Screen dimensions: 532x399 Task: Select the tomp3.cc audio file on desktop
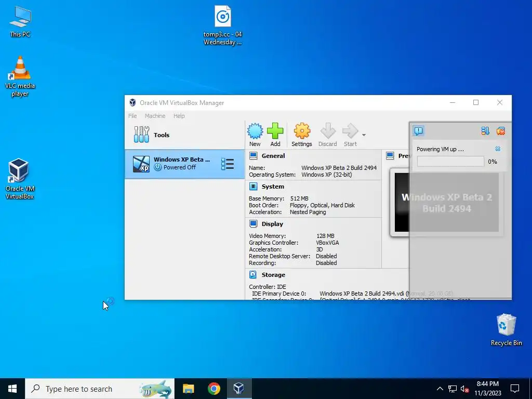[222, 25]
